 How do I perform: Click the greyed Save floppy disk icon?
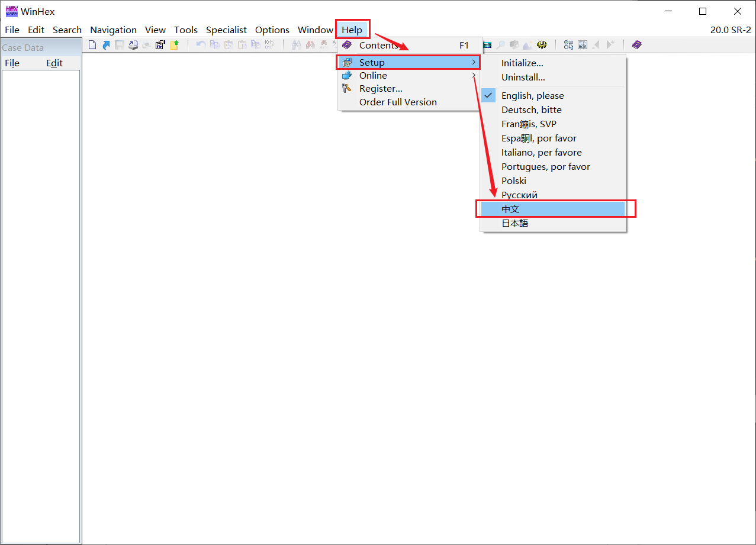coord(119,45)
